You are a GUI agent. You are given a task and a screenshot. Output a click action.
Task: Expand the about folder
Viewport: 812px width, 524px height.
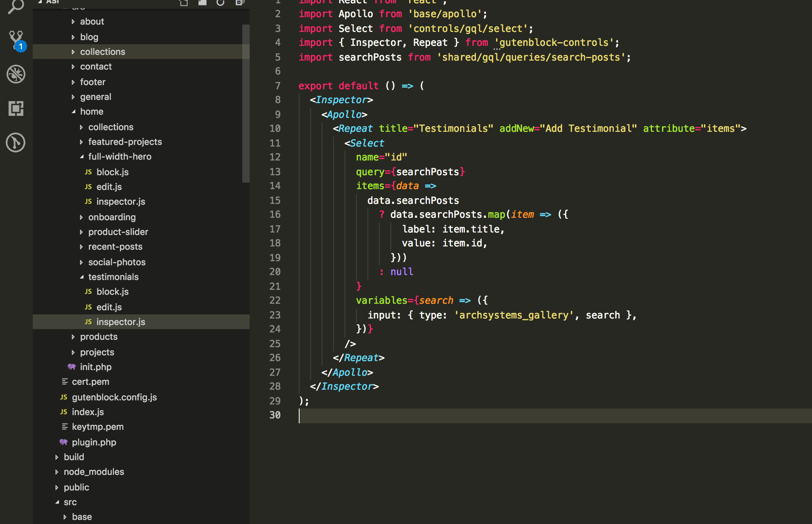(x=92, y=21)
